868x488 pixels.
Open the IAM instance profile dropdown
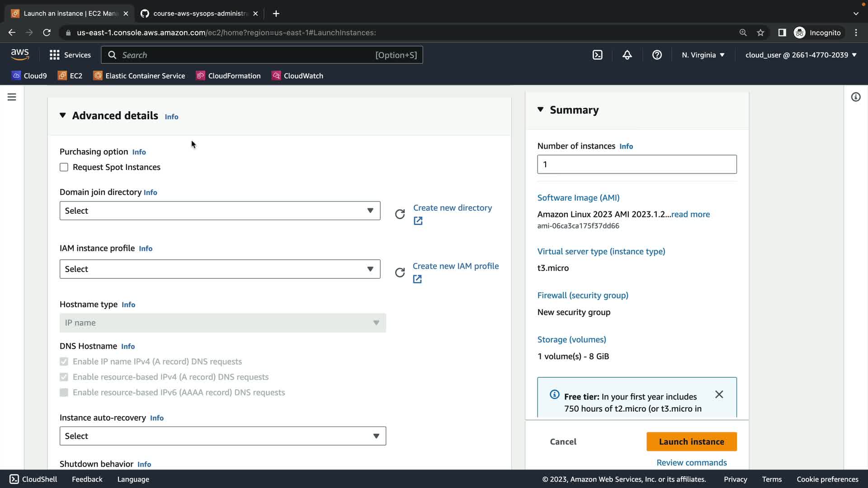(x=220, y=269)
